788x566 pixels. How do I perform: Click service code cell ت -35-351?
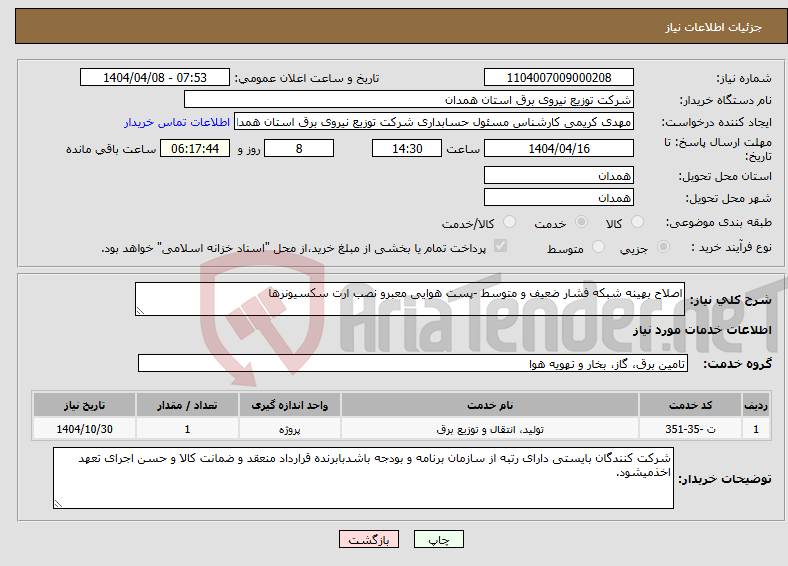point(691,429)
